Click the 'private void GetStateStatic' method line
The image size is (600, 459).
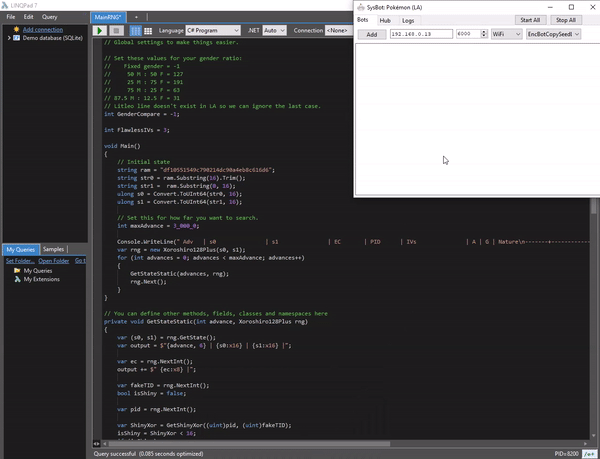(x=206, y=321)
